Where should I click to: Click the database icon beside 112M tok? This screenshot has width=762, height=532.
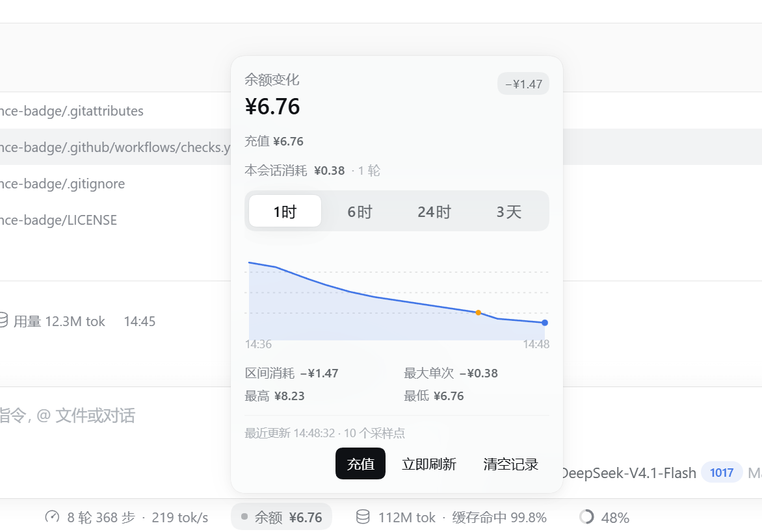click(x=363, y=517)
